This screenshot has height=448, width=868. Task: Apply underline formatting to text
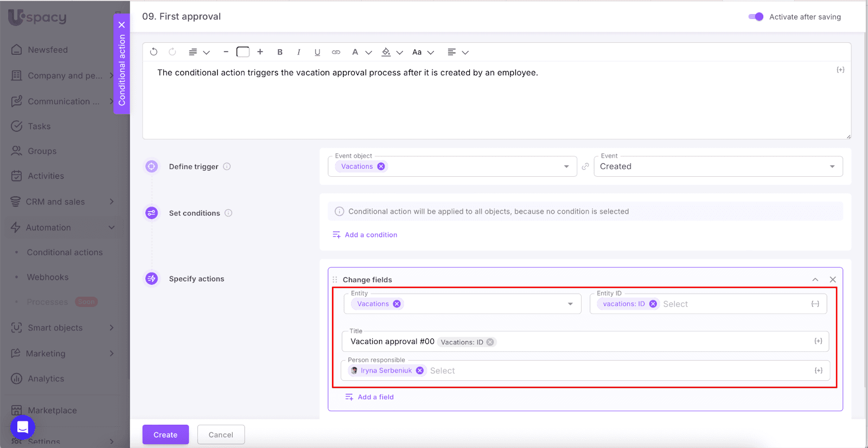[x=317, y=52]
